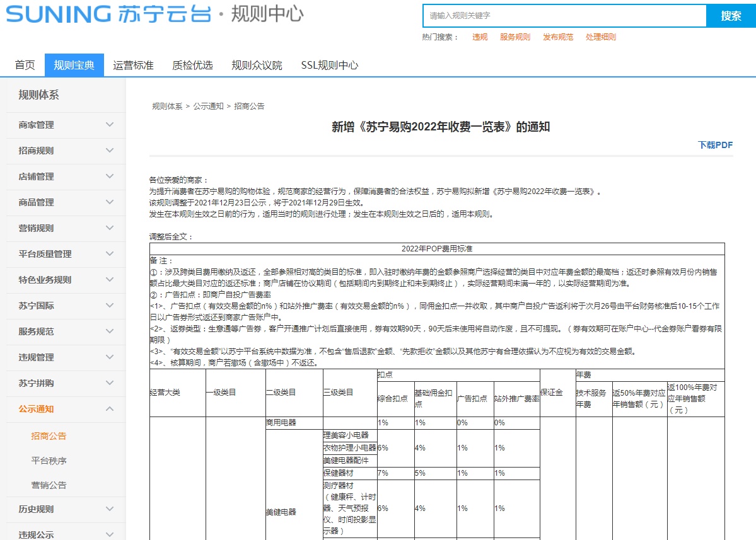Click the 违规 hot search link
Viewport: 756px width, 540px height.
(x=480, y=37)
